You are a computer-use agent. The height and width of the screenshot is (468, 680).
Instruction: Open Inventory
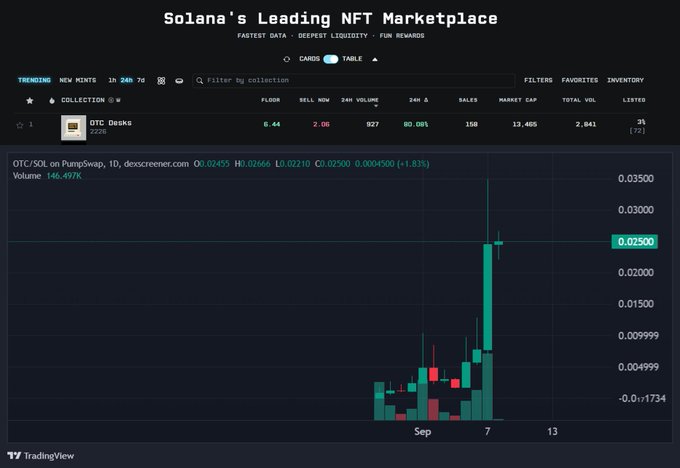tap(625, 80)
